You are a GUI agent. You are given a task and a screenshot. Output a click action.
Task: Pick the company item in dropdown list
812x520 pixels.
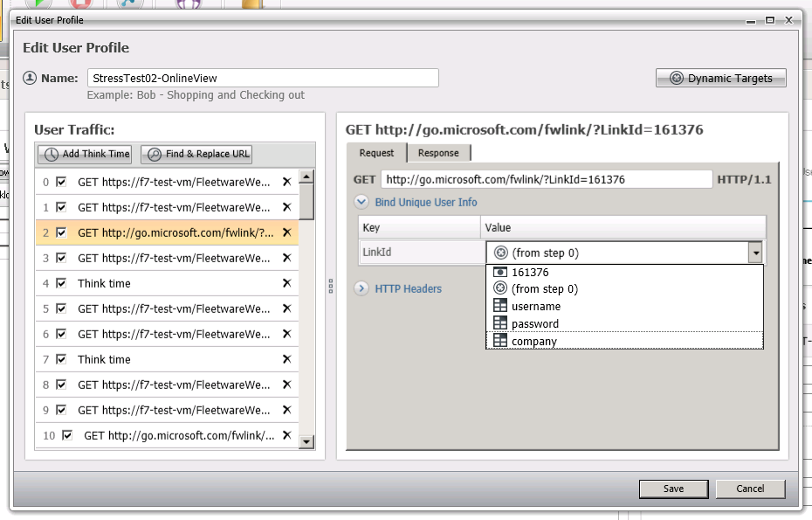(x=534, y=342)
